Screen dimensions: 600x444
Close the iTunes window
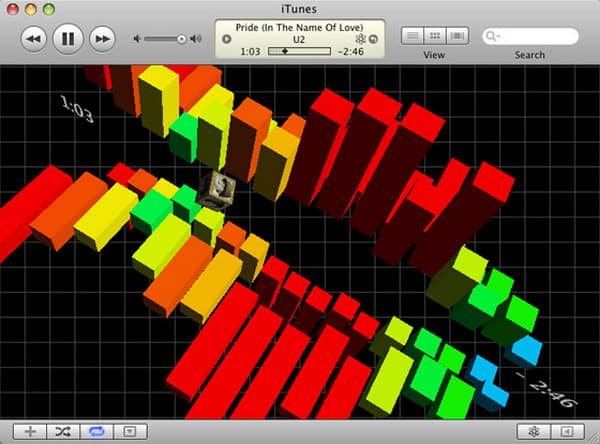pos(13,9)
